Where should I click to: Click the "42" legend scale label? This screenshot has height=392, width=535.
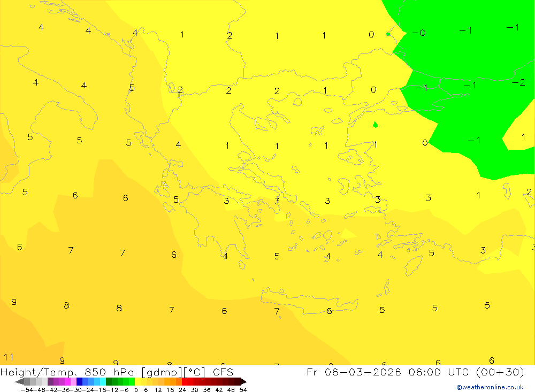(219, 390)
